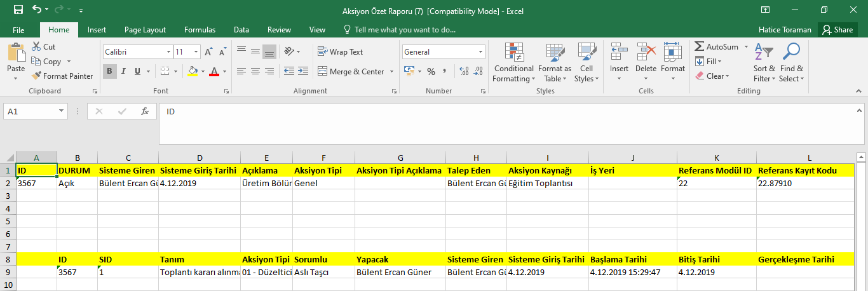Click the Increase Font Size icon

[208, 52]
